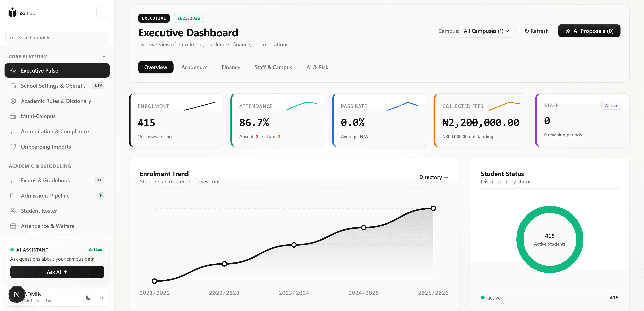The image size is (644, 311).
Task: Click the 2025/2026 data point on chart
Action: pyautogui.click(x=433, y=208)
